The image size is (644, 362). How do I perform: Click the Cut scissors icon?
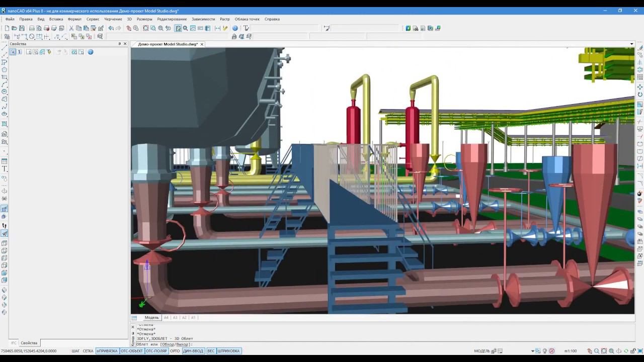pos(71,28)
